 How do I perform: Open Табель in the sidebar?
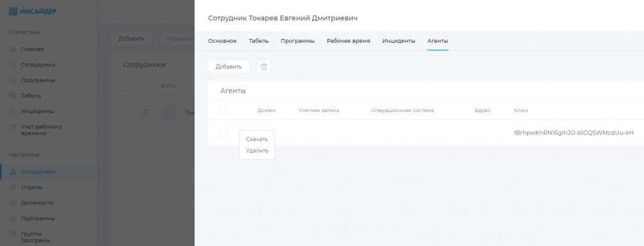point(31,96)
